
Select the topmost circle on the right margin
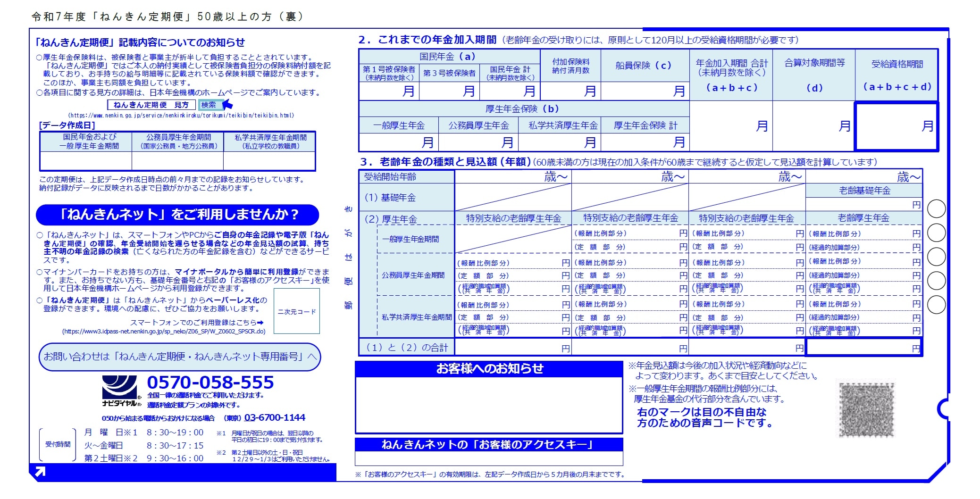coord(936,208)
